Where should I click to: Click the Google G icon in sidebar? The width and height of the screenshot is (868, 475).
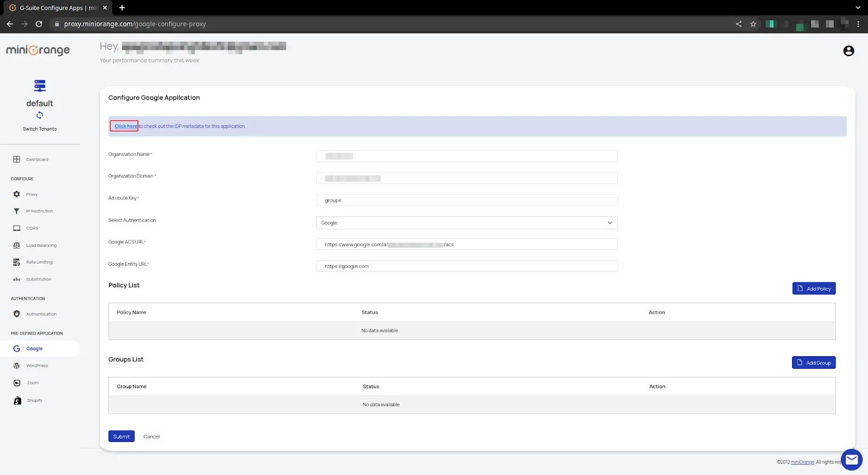(x=17, y=349)
